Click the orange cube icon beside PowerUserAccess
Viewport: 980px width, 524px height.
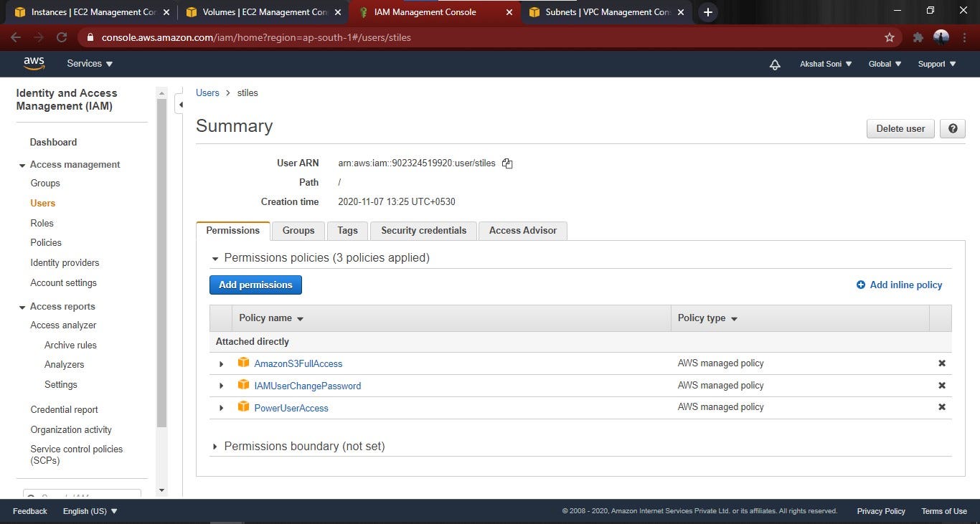click(243, 407)
